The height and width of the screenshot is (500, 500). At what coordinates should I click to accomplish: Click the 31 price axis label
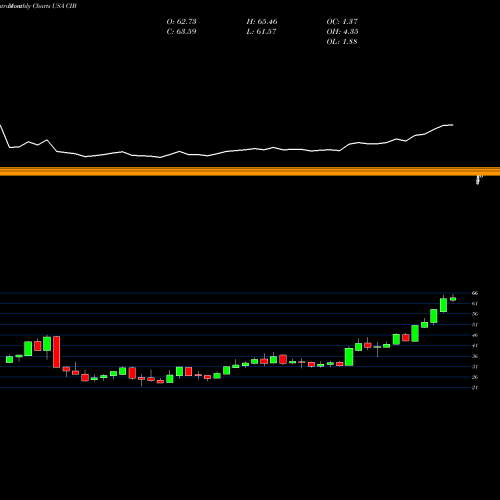475,367
